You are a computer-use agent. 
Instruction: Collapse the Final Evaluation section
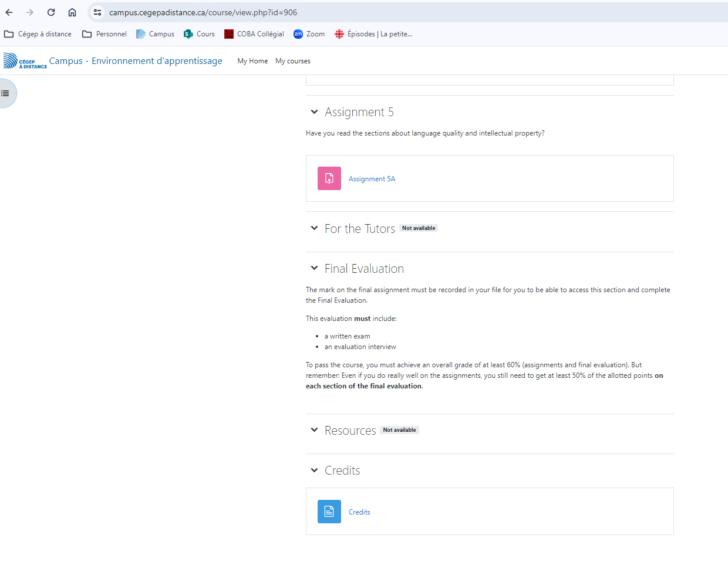[x=314, y=268]
